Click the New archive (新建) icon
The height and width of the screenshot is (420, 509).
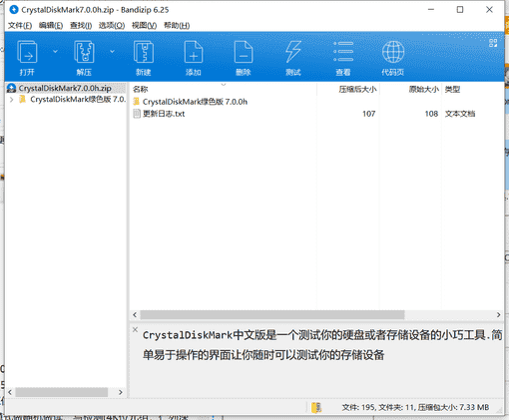click(x=144, y=52)
